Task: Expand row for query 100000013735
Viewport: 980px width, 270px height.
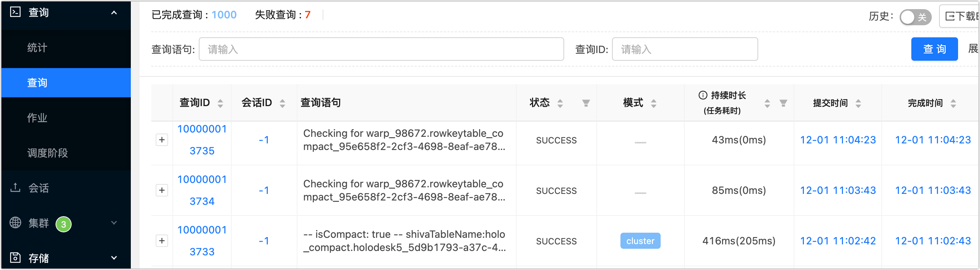Action: click(162, 140)
